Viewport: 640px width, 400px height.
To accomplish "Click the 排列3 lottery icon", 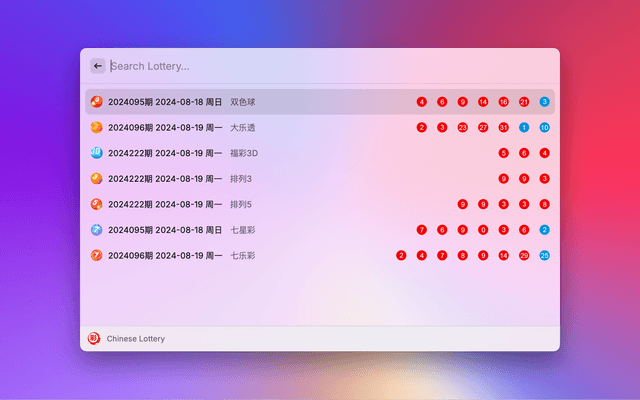I will pos(96,179).
